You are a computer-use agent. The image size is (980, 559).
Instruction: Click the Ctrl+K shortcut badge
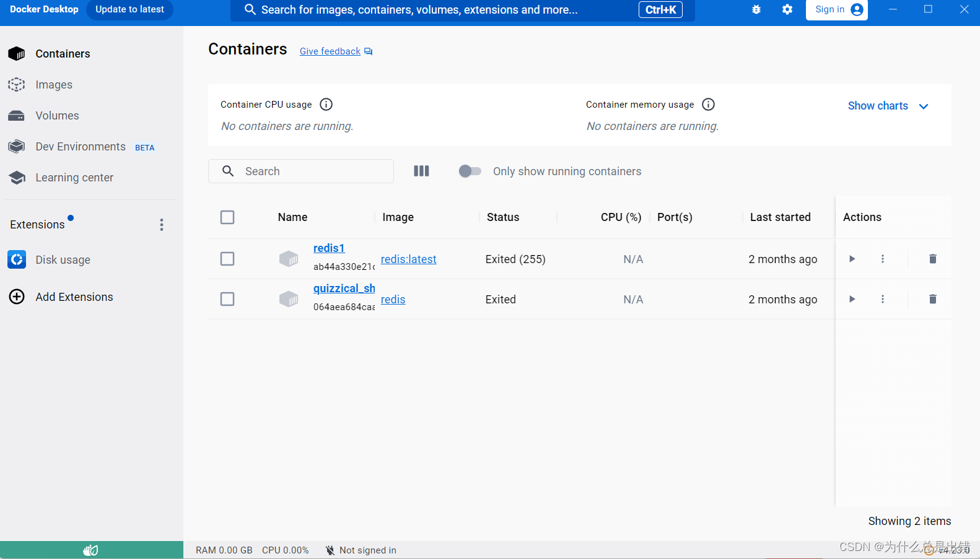(660, 10)
